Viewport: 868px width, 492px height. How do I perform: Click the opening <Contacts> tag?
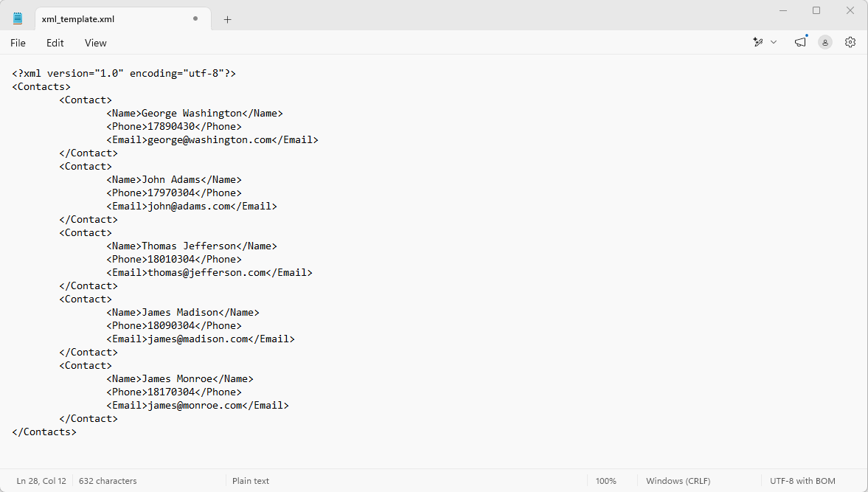pyautogui.click(x=41, y=86)
